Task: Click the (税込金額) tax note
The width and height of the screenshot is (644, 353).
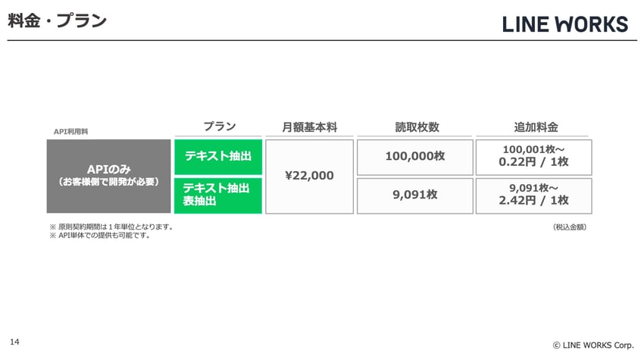Action: click(x=569, y=226)
